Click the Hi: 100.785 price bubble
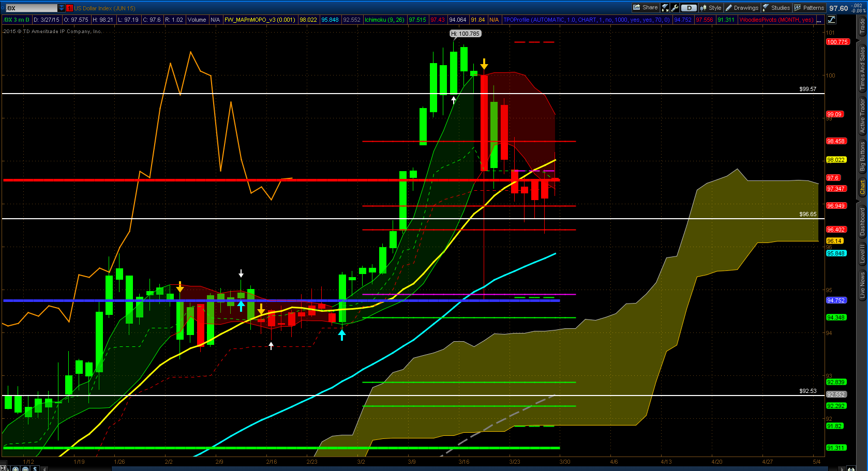This screenshot has height=471, width=868. [466, 34]
